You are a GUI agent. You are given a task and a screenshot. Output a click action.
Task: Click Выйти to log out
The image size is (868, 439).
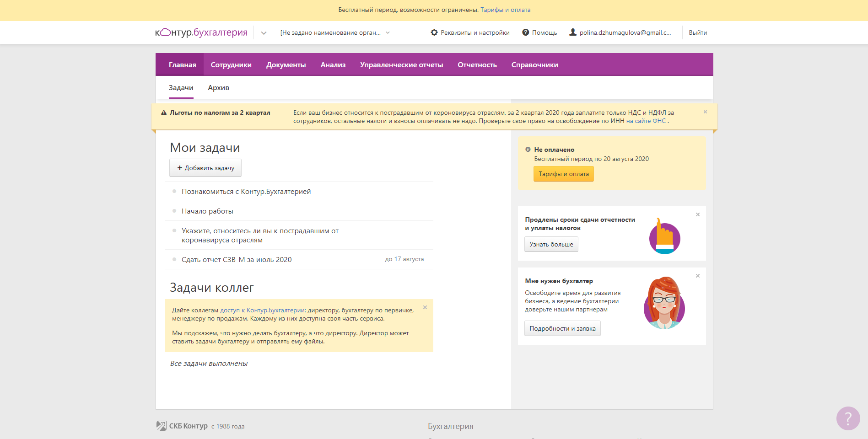(x=698, y=32)
